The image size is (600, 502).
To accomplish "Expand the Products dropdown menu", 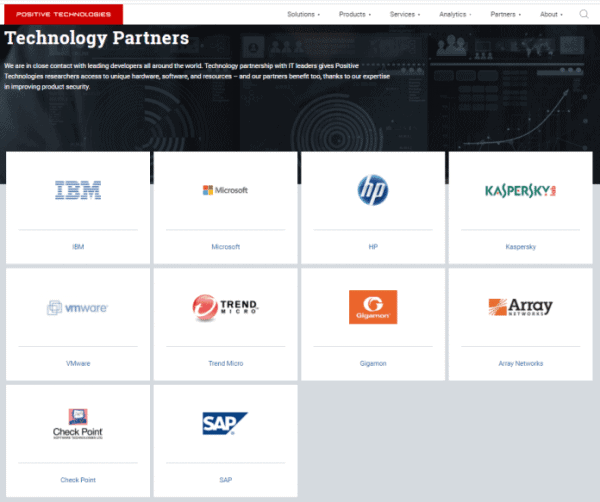I will pyautogui.click(x=355, y=15).
